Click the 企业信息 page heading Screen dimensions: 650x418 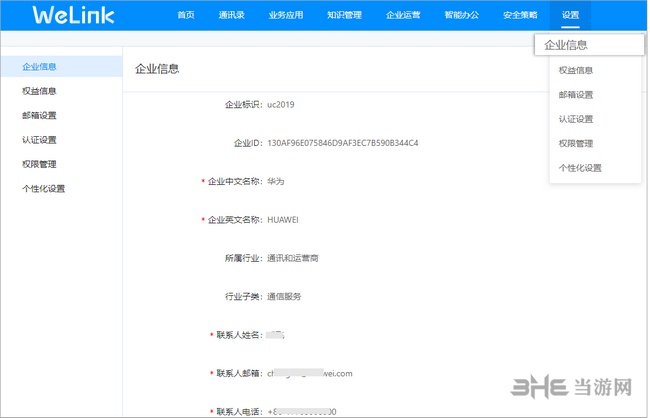tap(157, 69)
